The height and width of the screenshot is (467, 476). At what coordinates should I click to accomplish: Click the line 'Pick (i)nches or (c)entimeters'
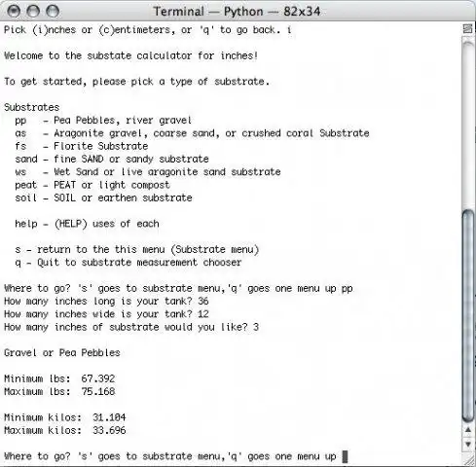(148, 30)
